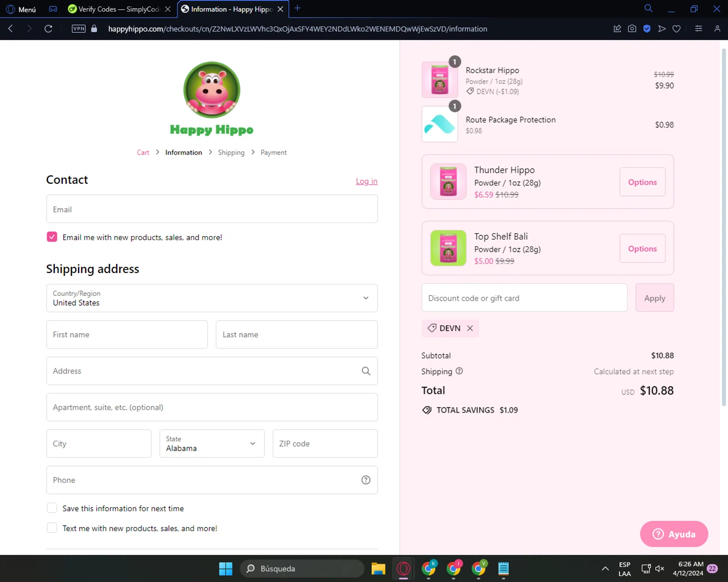Screen dimensions: 728x582
Task: Toggle the VPN badge in address bar
Action: [x=79, y=29]
